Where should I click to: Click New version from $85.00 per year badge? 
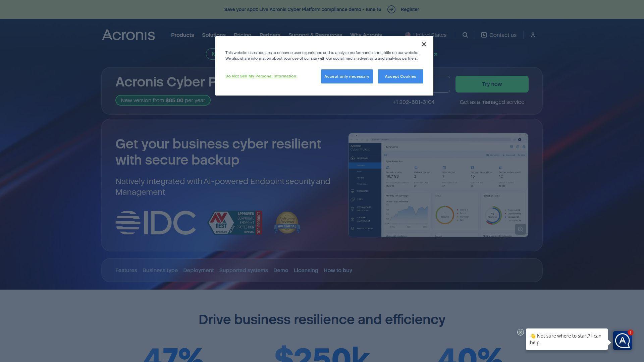[x=163, y=100]
